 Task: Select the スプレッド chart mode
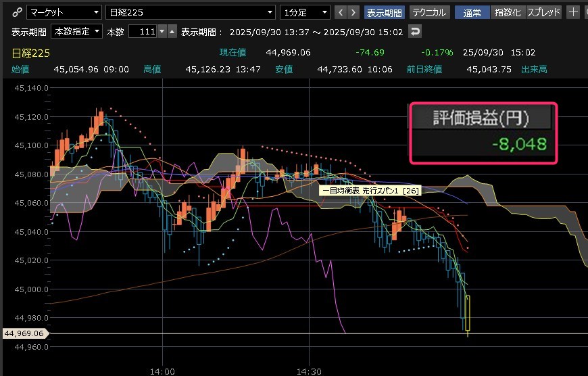[543, 12]
